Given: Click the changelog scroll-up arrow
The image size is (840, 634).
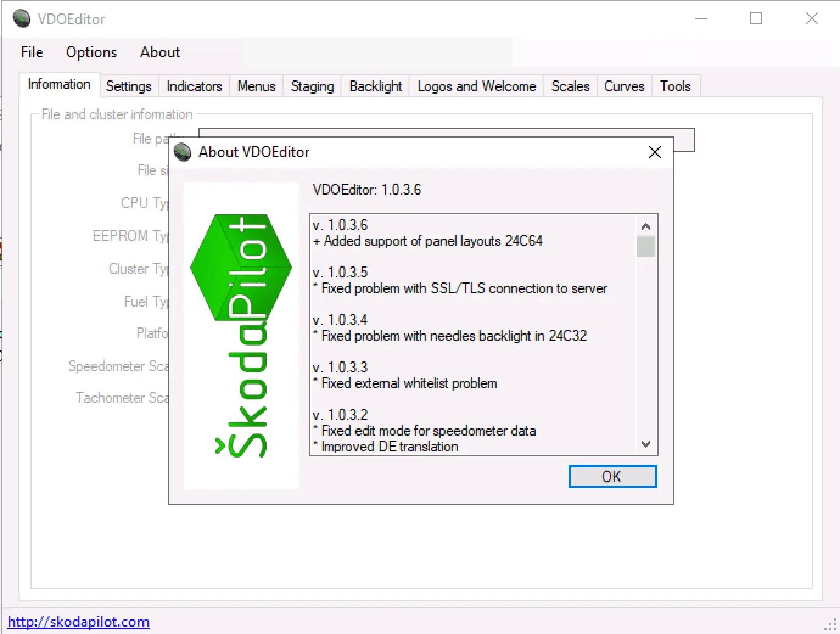Looking at the screenshot, I should point(646,225).
